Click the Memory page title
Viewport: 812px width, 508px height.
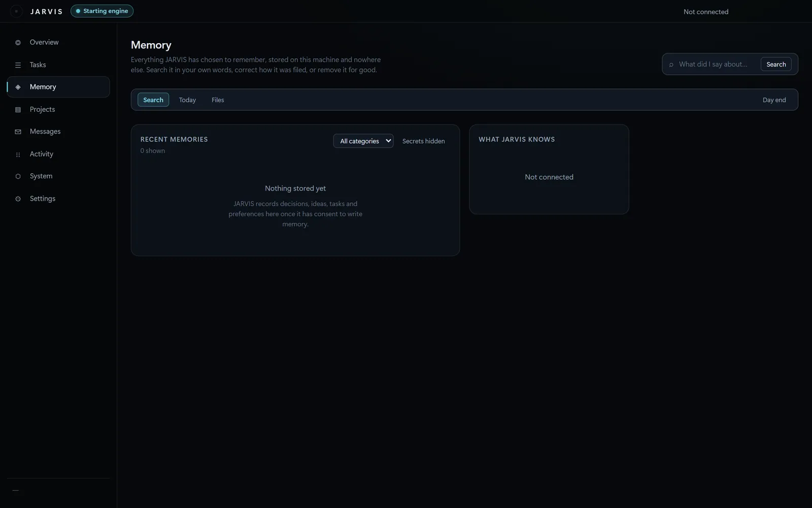tap(151, 45)
